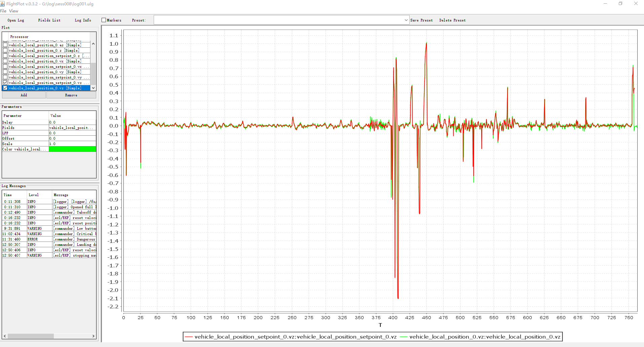This screenshot has height=347, width=644.
Task: Check vehicle_local_position_setpoint_0.z processor checkbox
Action: coord(5,56)
